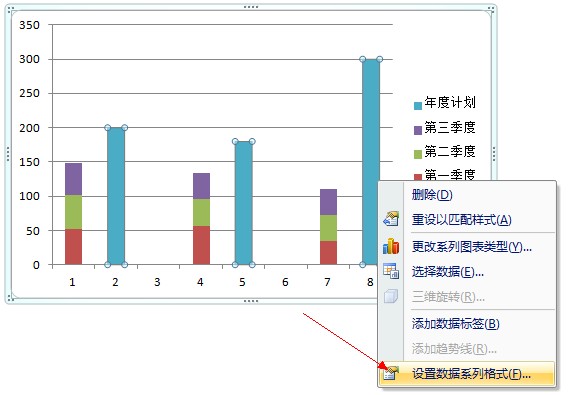Click the green segment of bar 7
This screenshot has width=581, height=395.
tap(328, 228)
